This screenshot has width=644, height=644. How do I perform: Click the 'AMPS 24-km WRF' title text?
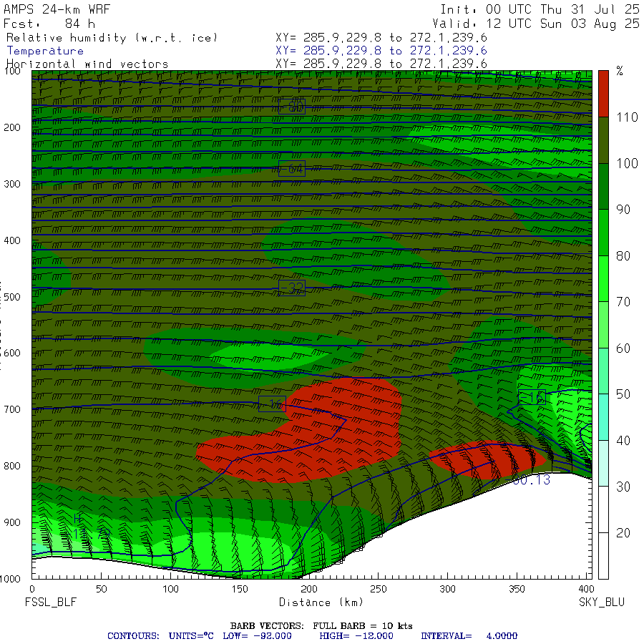click(57, 9)
